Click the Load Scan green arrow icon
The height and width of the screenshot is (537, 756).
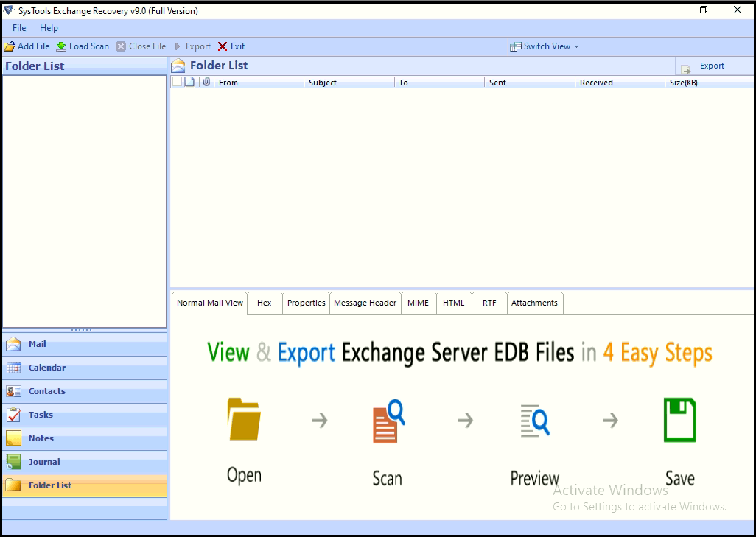click(x=61, y=46)
